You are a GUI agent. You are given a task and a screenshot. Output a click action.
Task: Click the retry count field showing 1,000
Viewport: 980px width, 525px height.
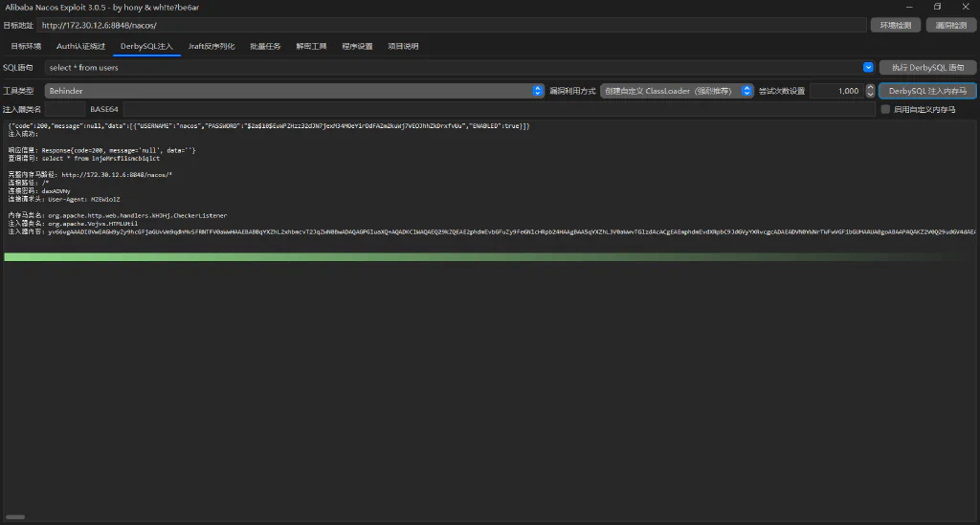[x=836, y=91]
